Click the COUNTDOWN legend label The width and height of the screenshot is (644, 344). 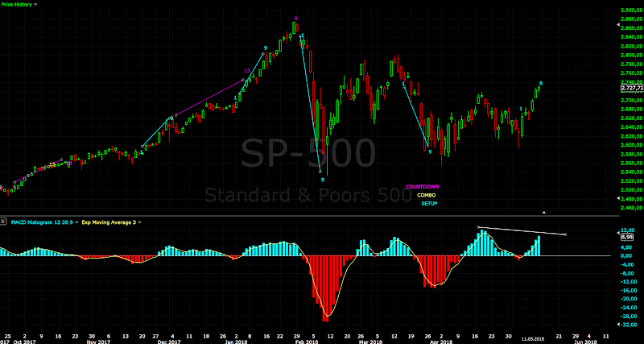pos(422,187)
